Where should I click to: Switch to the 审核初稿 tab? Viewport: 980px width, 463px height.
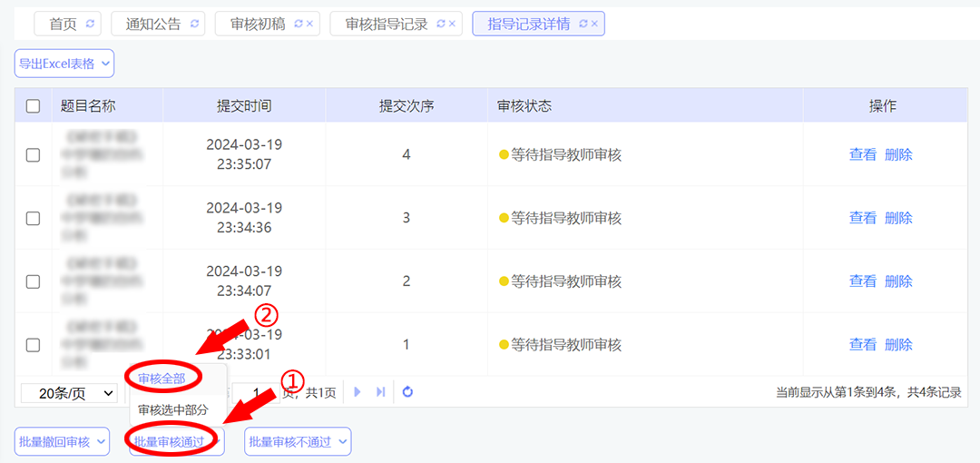coord(259,25)
